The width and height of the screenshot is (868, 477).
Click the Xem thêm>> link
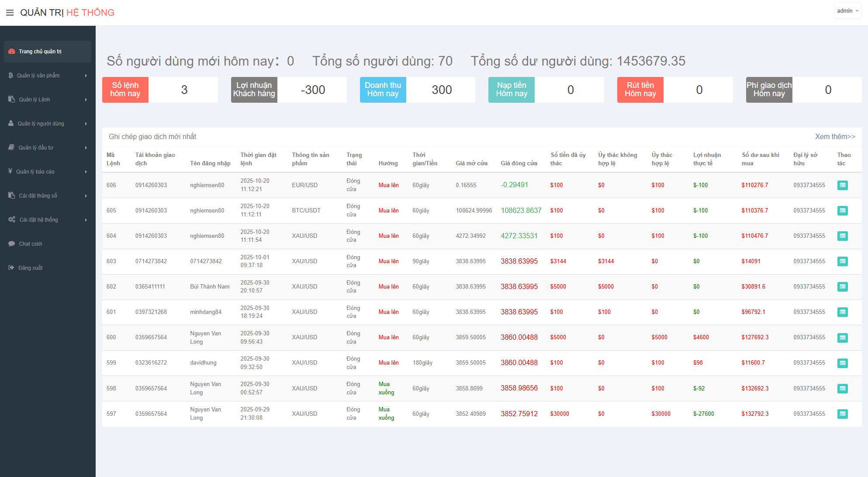[x=835, y=136]
